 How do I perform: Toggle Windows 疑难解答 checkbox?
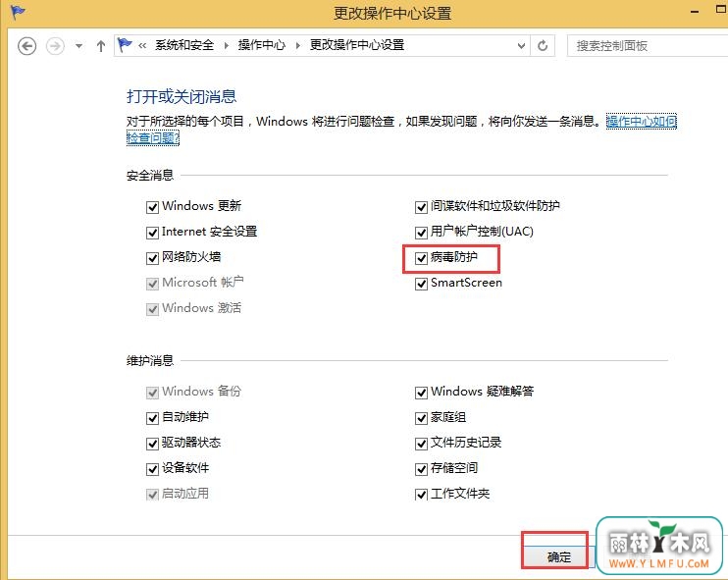click(x=421, y=393)
